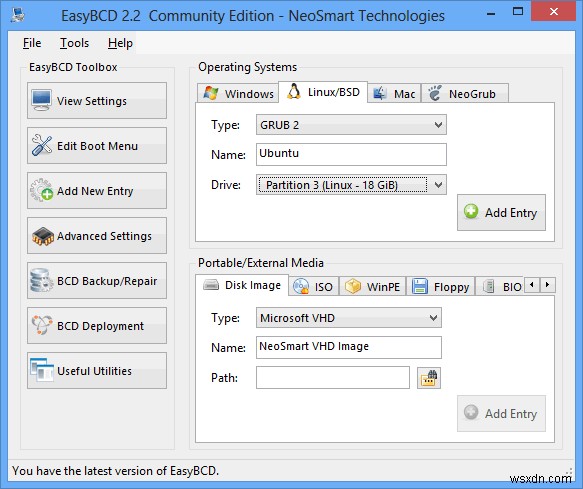
Task: Open the Tools menu
Action: click(x=74, y=43)
